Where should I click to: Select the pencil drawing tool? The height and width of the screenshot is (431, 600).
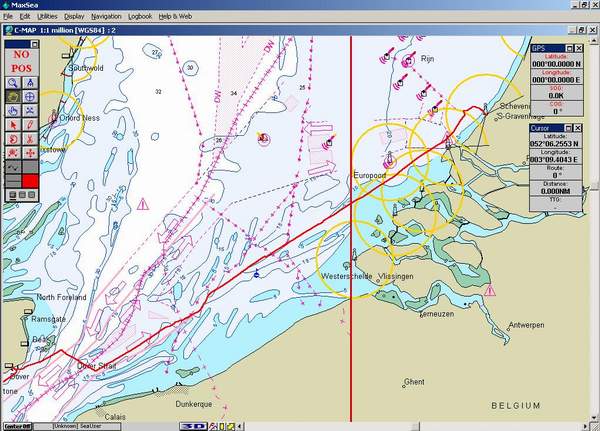click(29, 124)
